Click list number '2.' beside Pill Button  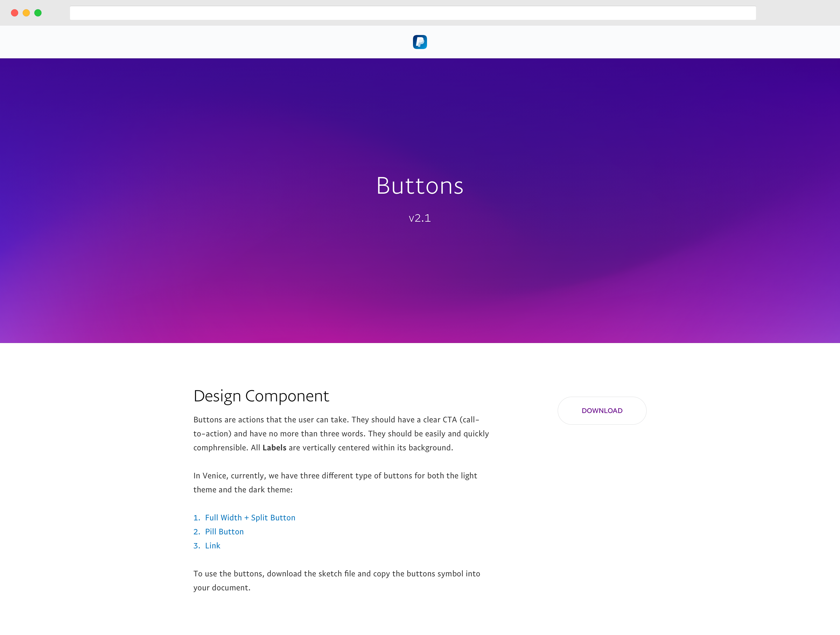196,532
